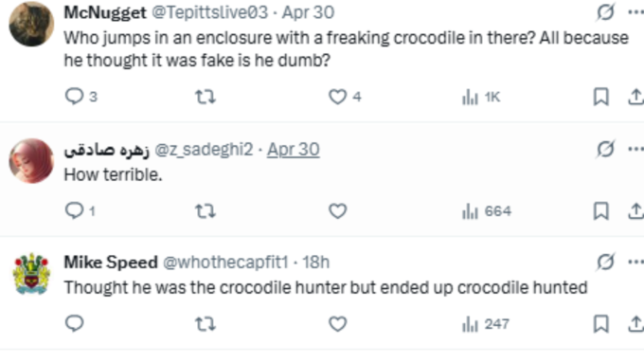Viewport: 644px width, 363px height.
Task: Open more options on Mike Speed's tweet
Action: point(635,262)
